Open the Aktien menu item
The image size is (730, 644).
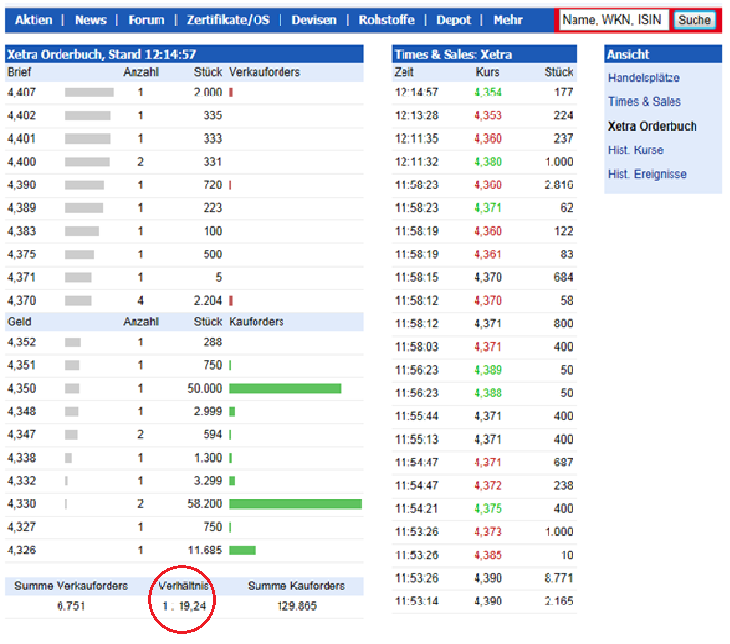pos(33,20)
